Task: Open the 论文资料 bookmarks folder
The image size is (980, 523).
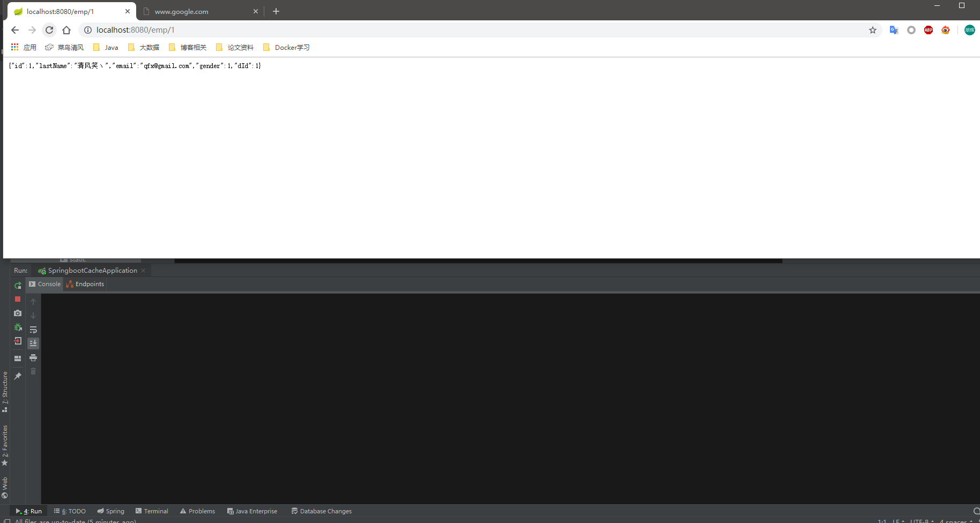Action: [x=235, y=47]
